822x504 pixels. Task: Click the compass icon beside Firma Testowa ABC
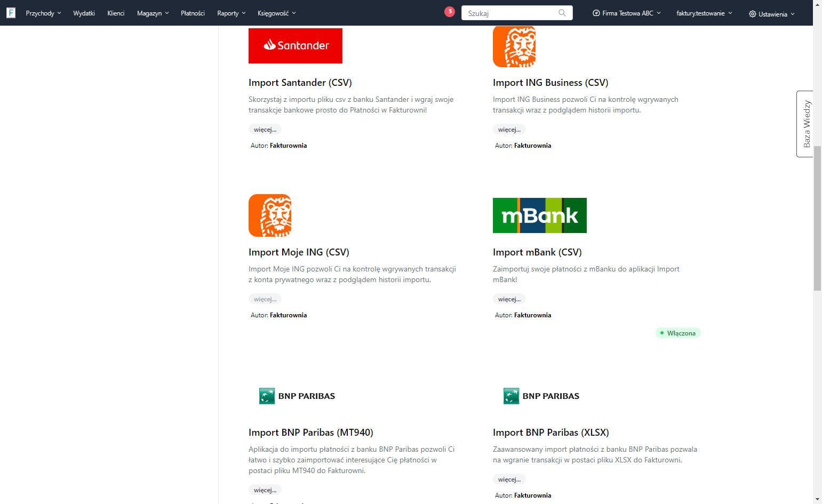tap(596, 13)
